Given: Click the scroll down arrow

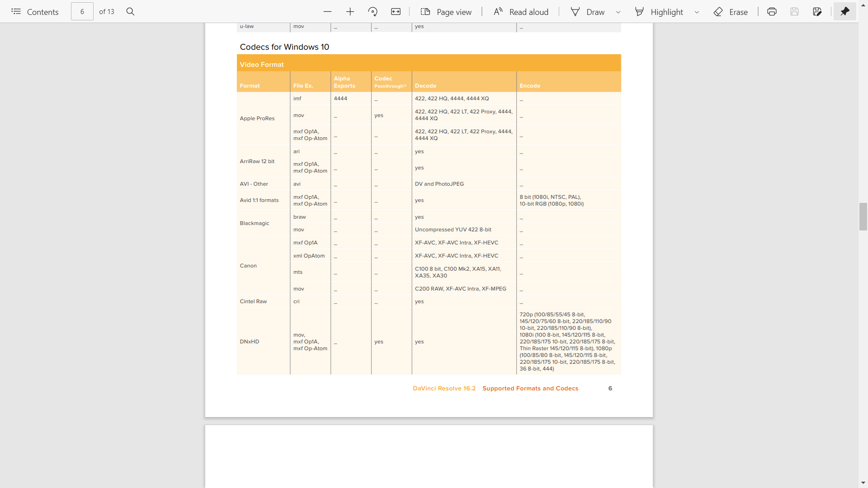Looking at the screenshot, I should pyautogui.click(x=863, y=483).
